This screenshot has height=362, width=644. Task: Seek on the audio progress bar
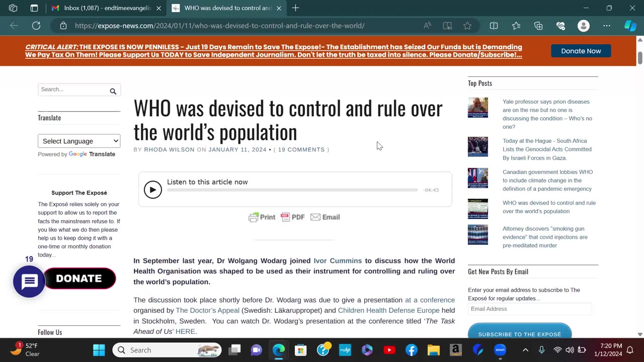(x=292, y=190)
